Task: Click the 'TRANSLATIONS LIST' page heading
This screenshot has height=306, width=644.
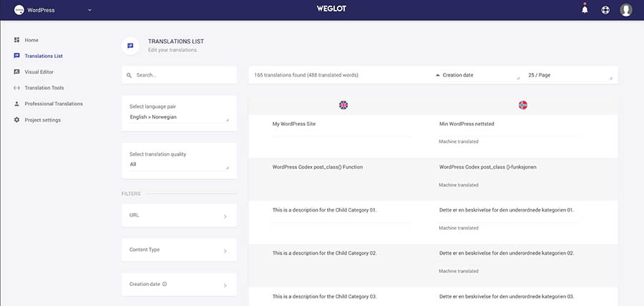Action: tap(176, 41)
